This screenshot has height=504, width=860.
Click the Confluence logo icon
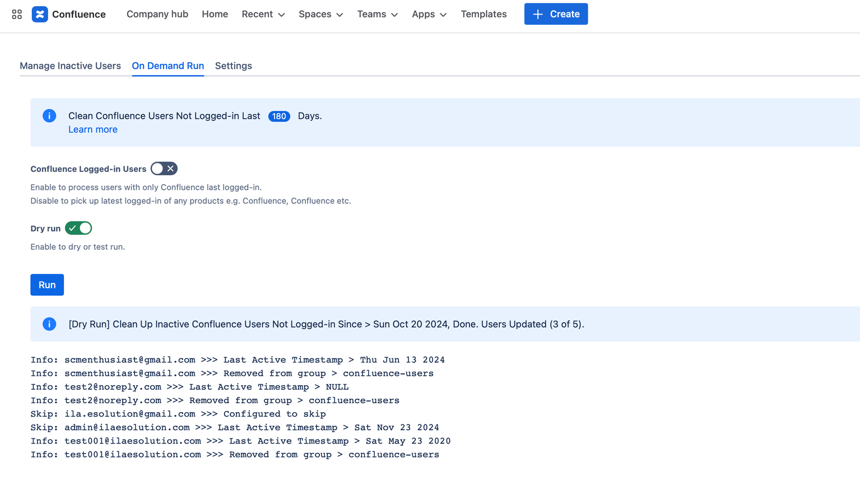[x=40, y=14]
